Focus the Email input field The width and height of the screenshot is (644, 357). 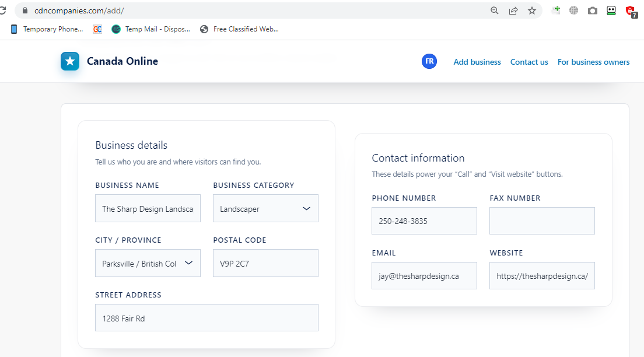point(424,276)
